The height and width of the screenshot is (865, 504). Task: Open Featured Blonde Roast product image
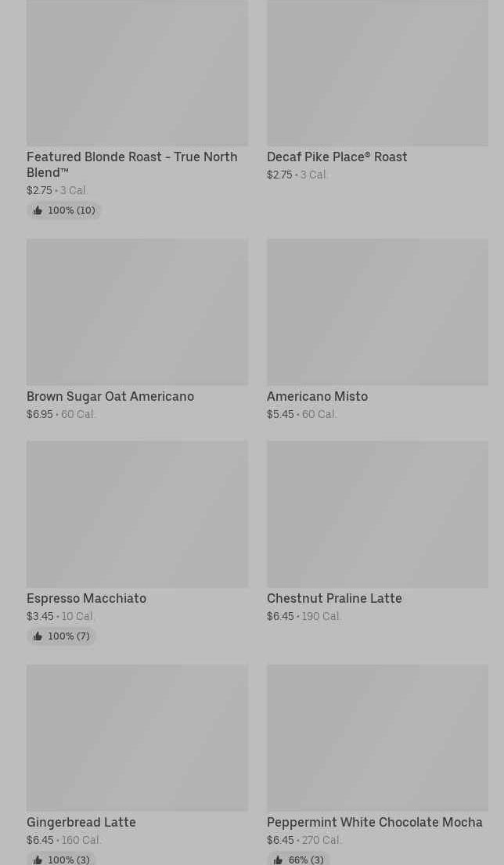click(x=137, y=73)
